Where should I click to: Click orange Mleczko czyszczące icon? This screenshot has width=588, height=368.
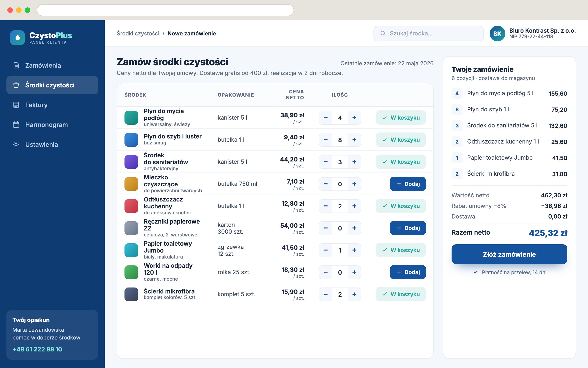coord(131,184)
